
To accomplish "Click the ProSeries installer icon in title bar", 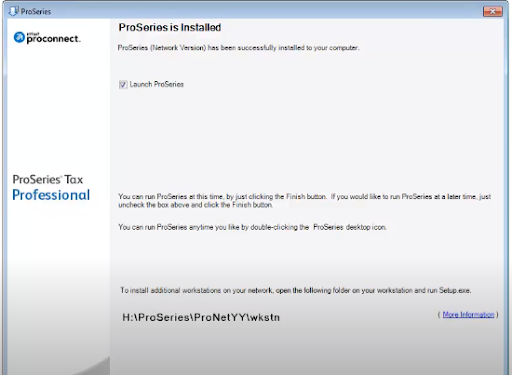I will coord(13,11).
